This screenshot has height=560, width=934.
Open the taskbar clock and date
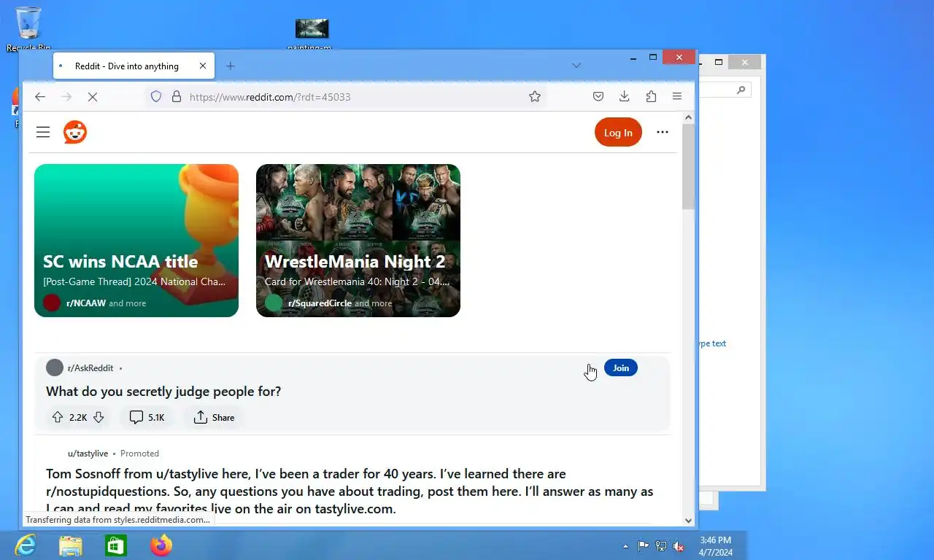click(x=715, y=546)
